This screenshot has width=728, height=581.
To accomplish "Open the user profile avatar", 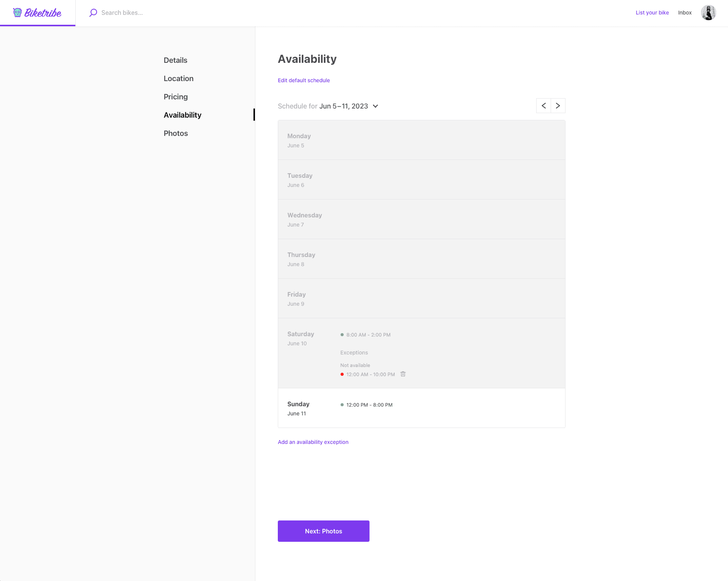I will [x=708, y=13].
